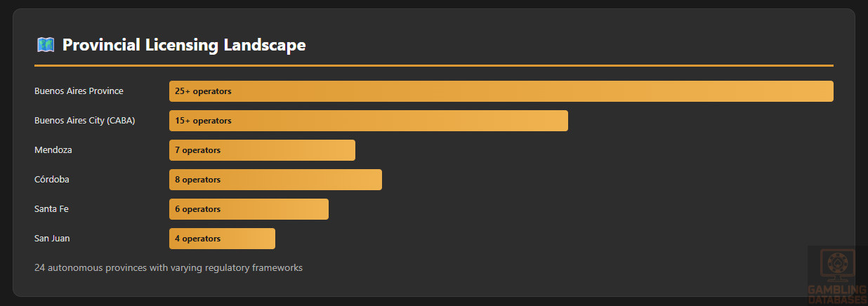The height and width of the screenshot is (306, 868).
Task: Click the orange divider line under heading
Action: [x=433, y=65]
